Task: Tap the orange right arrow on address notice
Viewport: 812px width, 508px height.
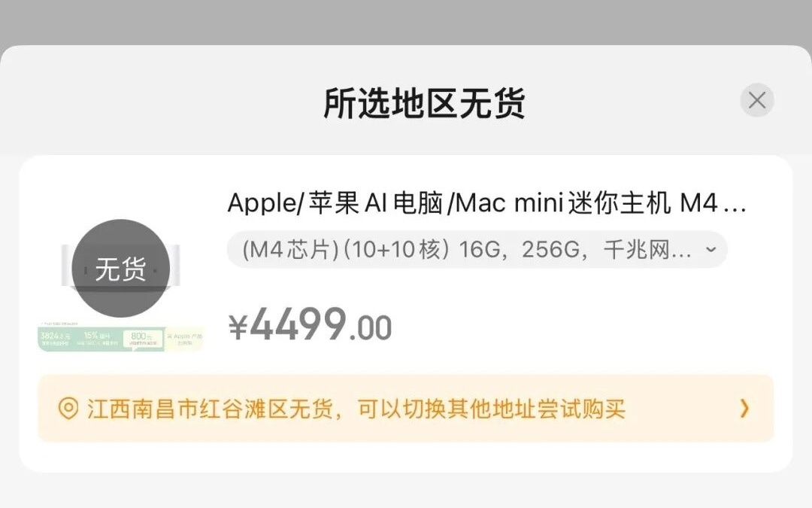Action: point(744,409)
